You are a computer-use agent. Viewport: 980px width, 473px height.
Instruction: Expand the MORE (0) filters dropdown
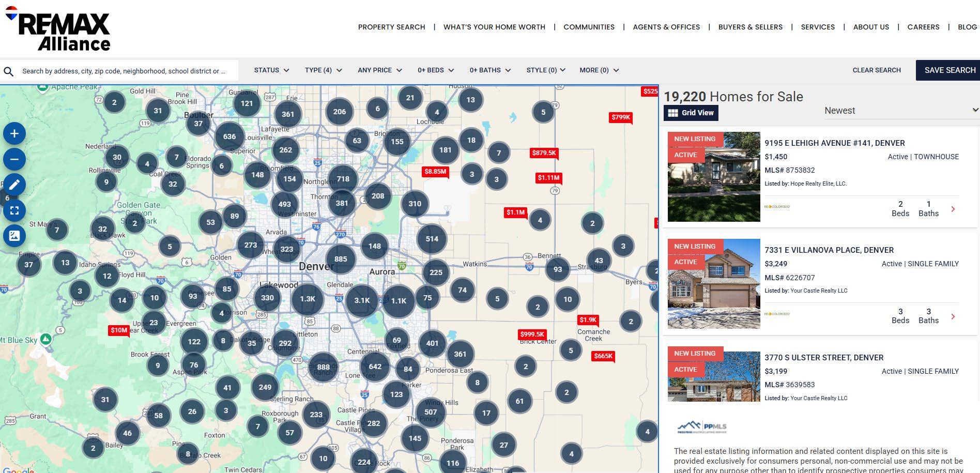599,70
